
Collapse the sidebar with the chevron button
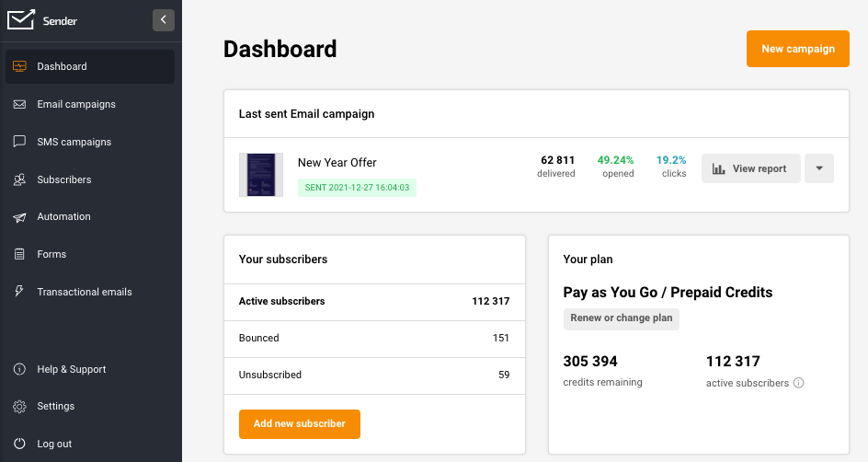pos(164,19)
